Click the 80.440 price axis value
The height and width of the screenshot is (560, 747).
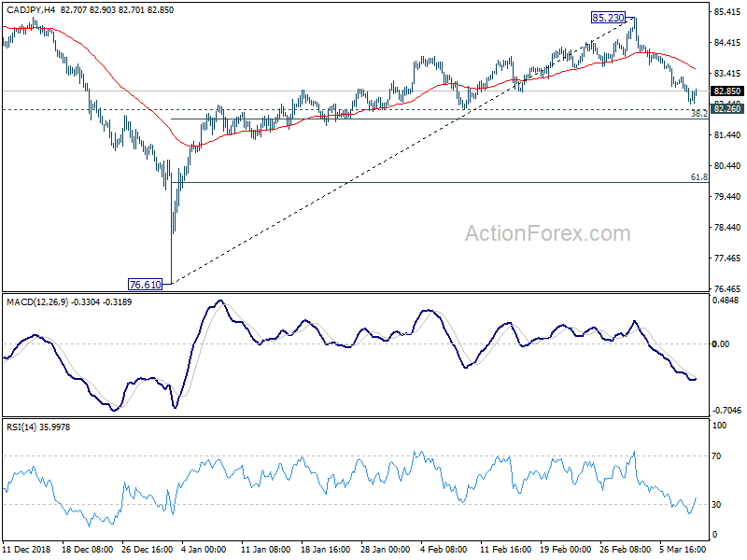pyautogui.click(x=727, y=166)
